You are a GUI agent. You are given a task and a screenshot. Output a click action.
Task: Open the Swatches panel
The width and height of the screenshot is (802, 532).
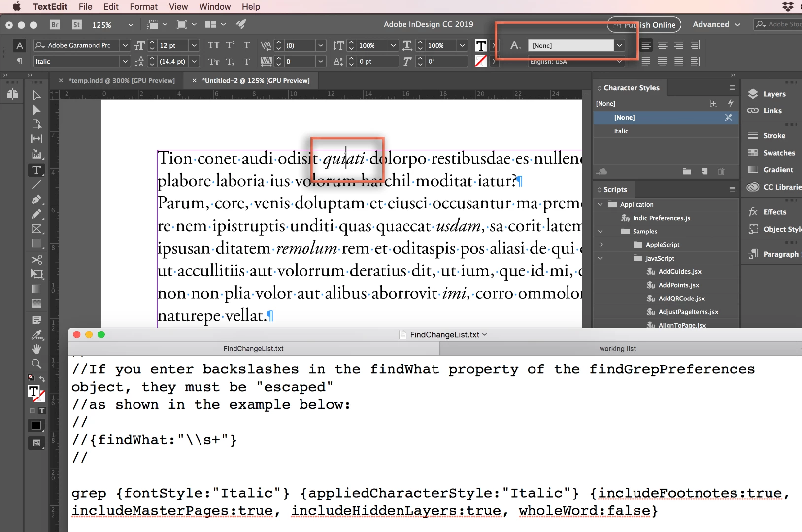(771, 153)
